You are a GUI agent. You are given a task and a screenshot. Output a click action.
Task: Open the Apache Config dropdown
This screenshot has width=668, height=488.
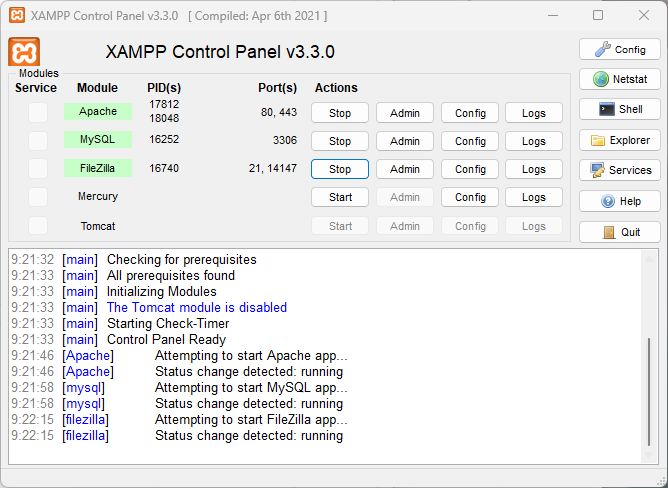pos(470,113)
